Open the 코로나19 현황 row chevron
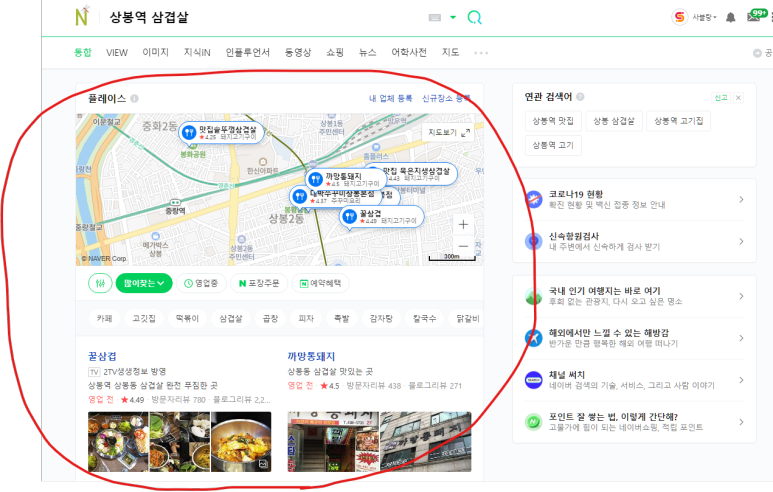The width and height of the screenshot is (773, 492). pyautogui.click(x=741, y=199)
